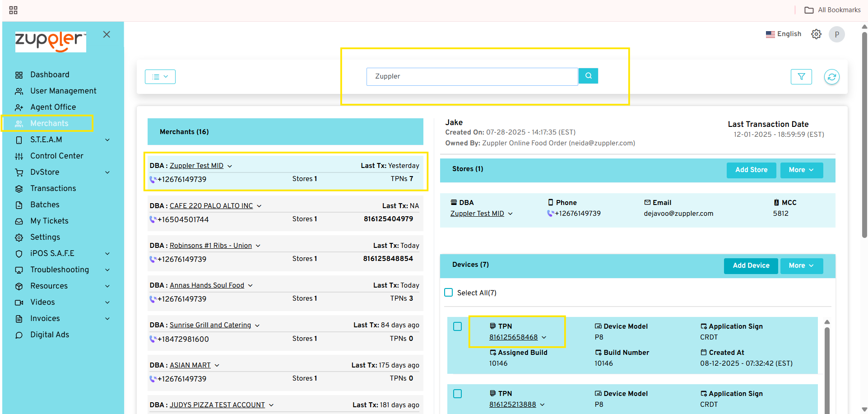Open Robinsons #1 Ribs - Union merchant link
868x414 pixels.
pyautogui.click(x=210, y=246)
